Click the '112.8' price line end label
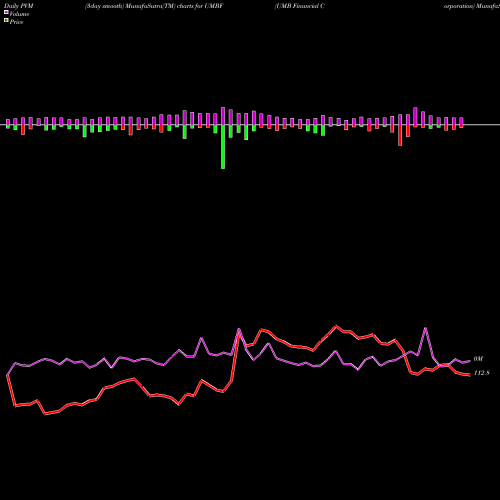This screenshot has height=500, width=500. 481,373
